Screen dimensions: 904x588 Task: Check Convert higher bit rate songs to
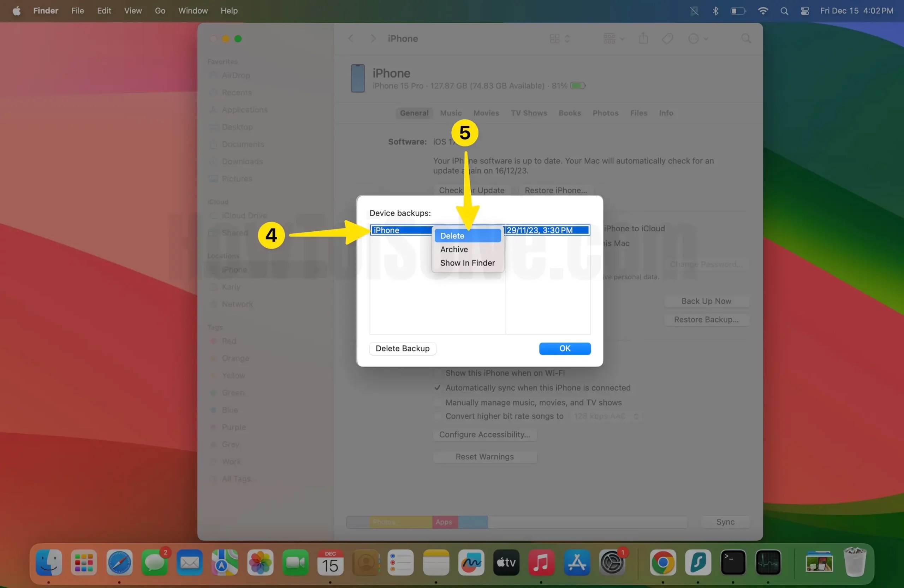tap(438, 416)
